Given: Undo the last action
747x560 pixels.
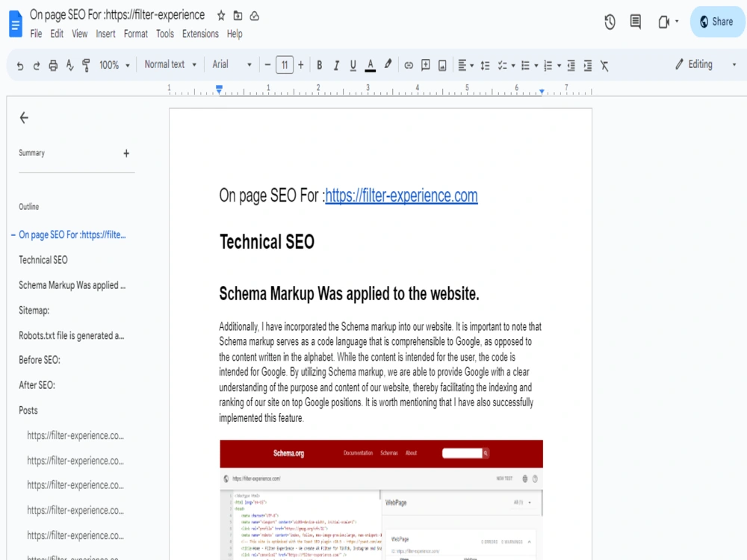Looking at the screenshot, I should click(x=20, y=65).
